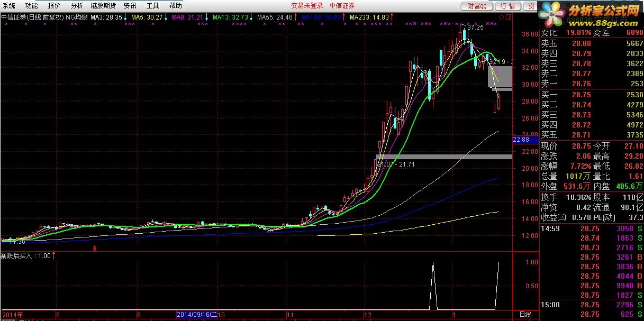
Task: Select the MA8: 31.21 indicator label
Action: [188, 17]
